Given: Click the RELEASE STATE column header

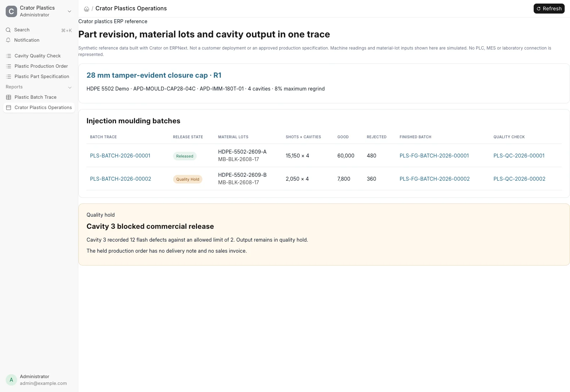Looking at the screenshot, I should [x=188, y=137].
